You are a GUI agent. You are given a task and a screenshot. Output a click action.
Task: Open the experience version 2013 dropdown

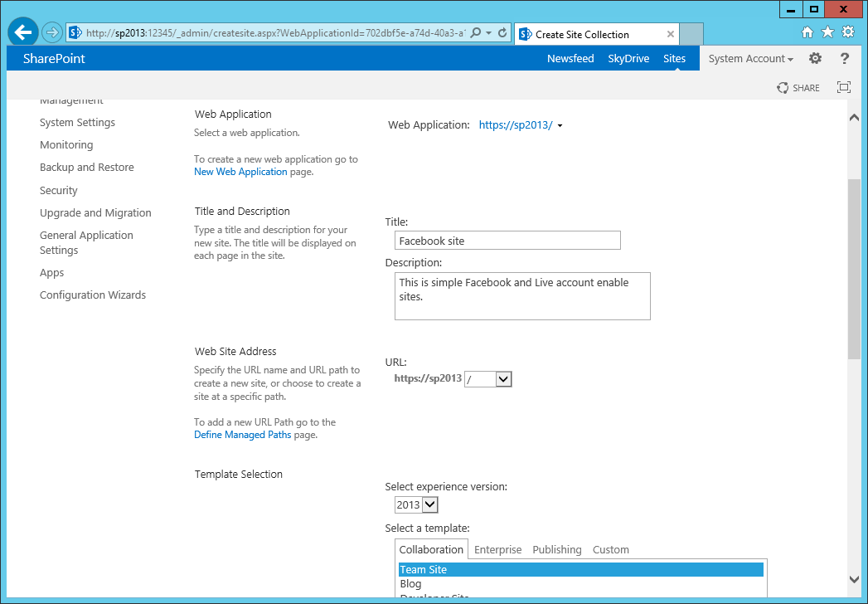pyautogui.click(x=416, y=504)
